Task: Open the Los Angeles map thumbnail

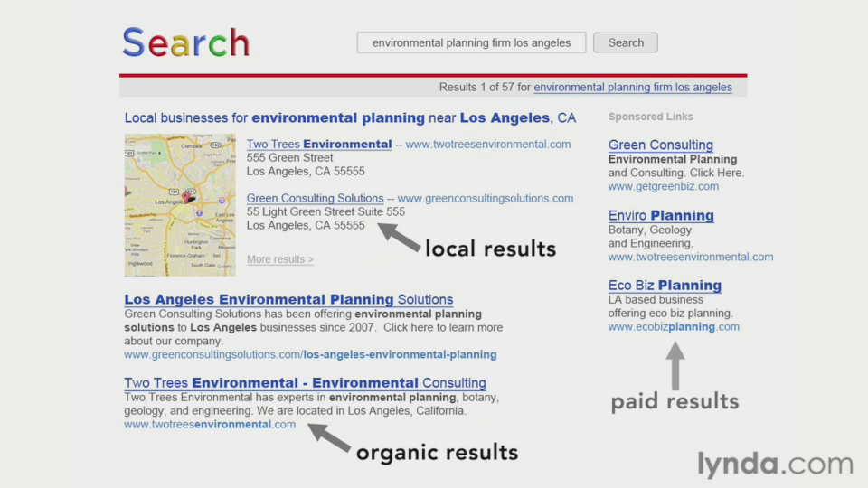Action: 180,205
